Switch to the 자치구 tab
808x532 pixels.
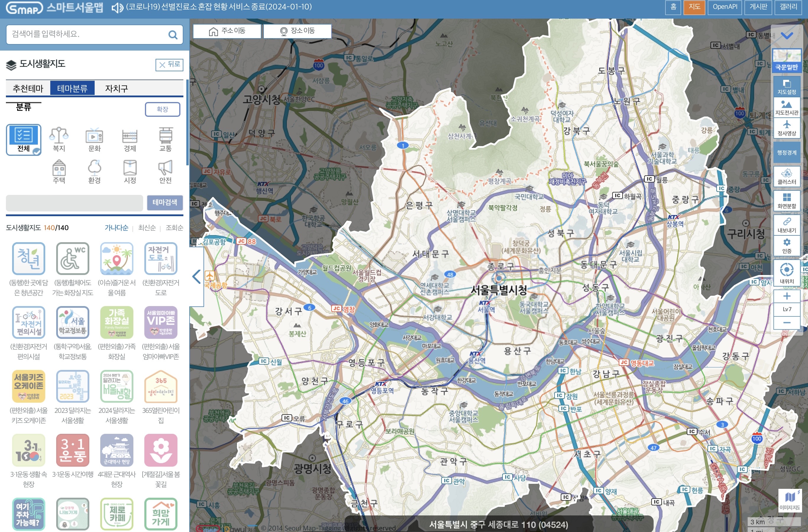117,89
